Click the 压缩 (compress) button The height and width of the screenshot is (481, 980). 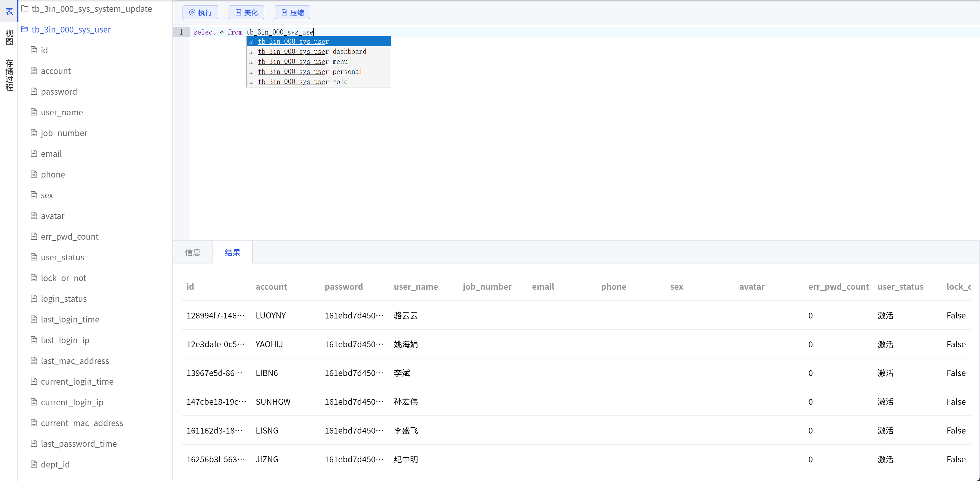[x=292, y=13]
